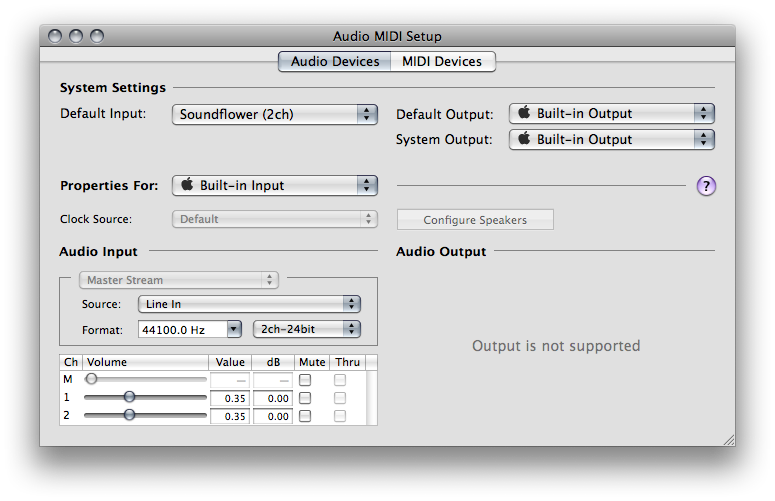The image size is (775, 501).
Task: Mute channel 2 checkbox
Action: 305,416
